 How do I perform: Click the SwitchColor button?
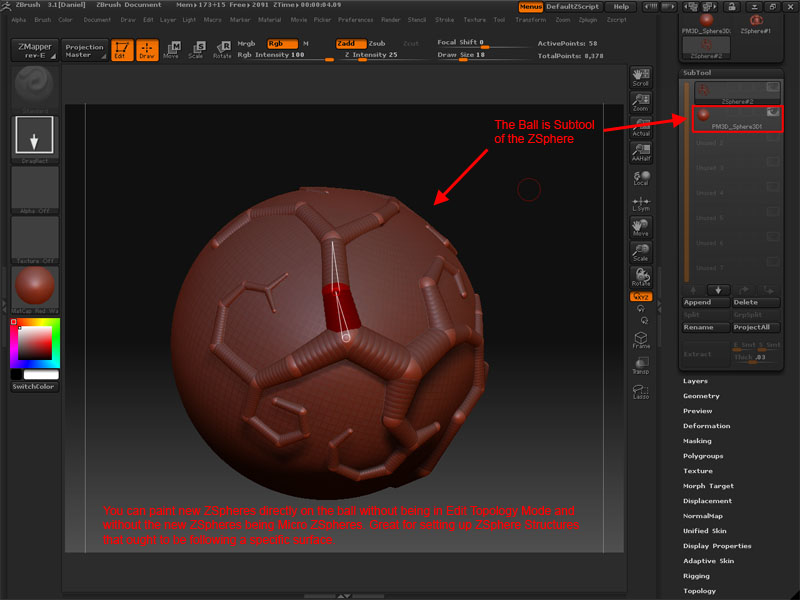[35, 387]
